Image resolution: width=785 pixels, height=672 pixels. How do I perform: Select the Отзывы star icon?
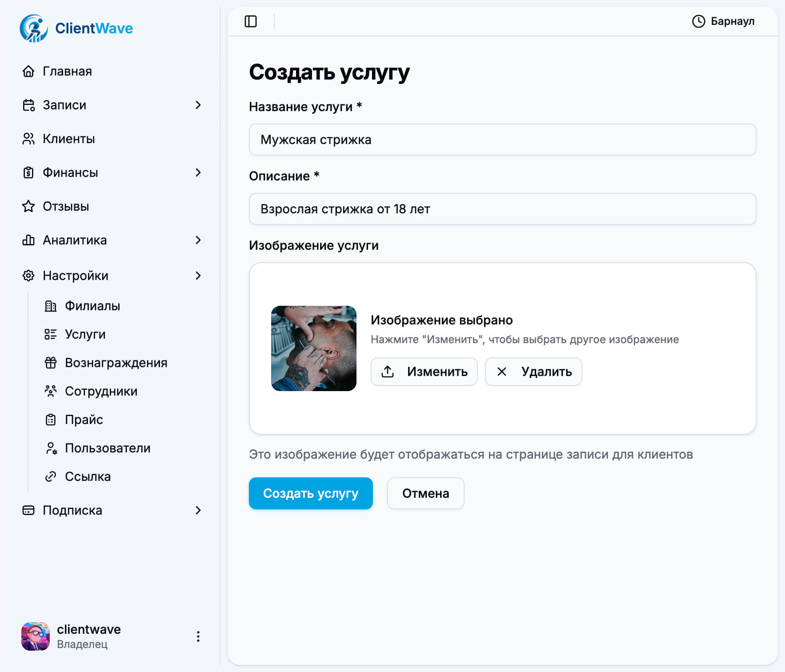coord(28,206)
